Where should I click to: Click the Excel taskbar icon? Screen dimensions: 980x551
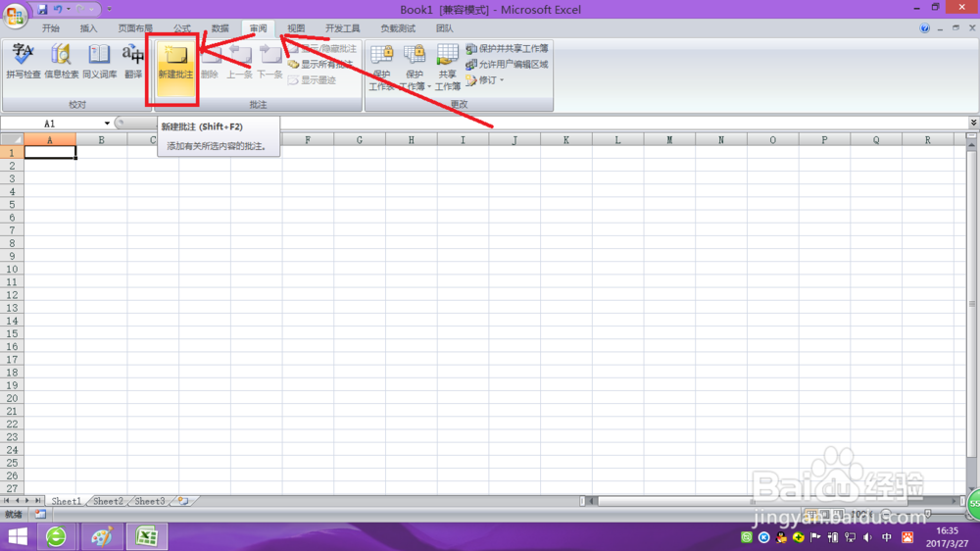tap(147, 536)
